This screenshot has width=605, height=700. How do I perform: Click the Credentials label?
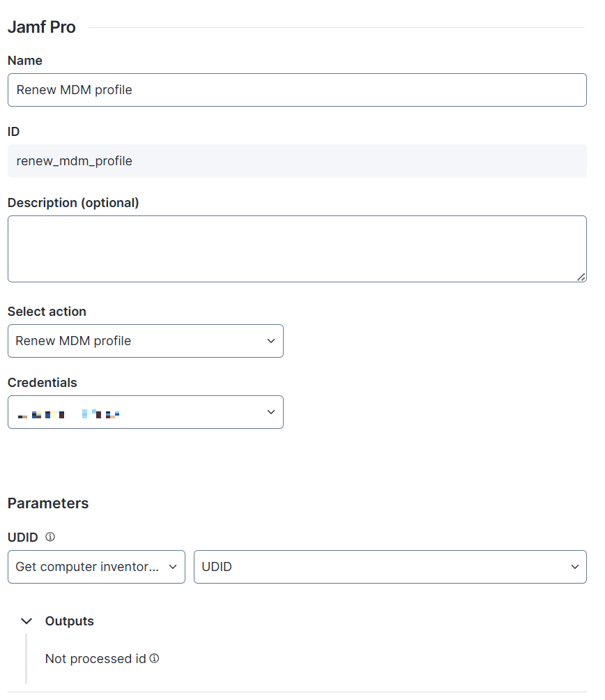click(x=43, y=383)
